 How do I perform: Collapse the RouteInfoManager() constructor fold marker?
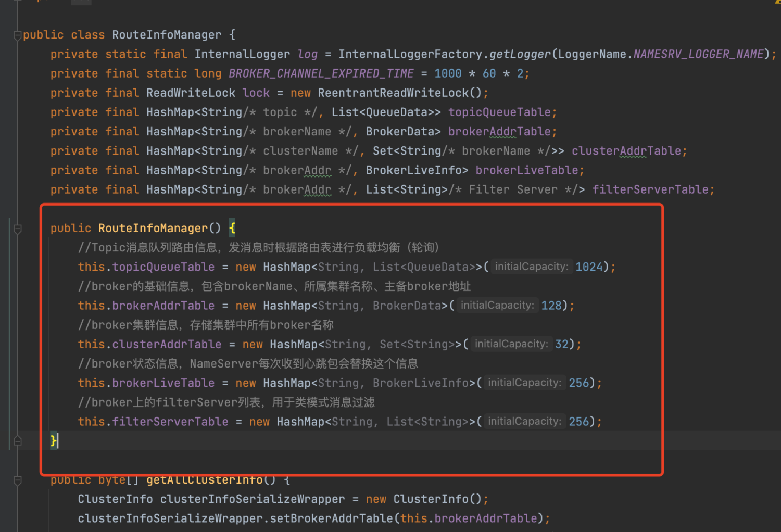pyautogui.click(x=17, y=229)
